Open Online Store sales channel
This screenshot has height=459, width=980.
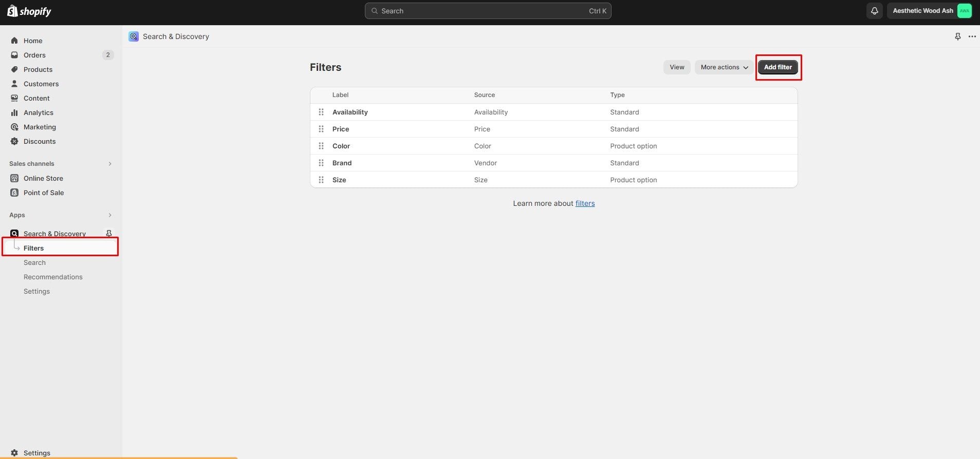tap(43, 178)
